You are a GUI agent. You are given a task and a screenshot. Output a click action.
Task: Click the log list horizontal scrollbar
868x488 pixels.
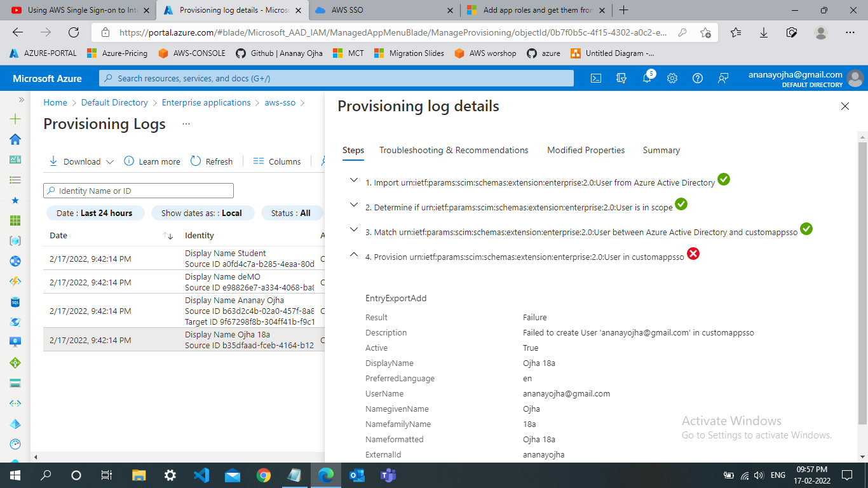[178, 457]
